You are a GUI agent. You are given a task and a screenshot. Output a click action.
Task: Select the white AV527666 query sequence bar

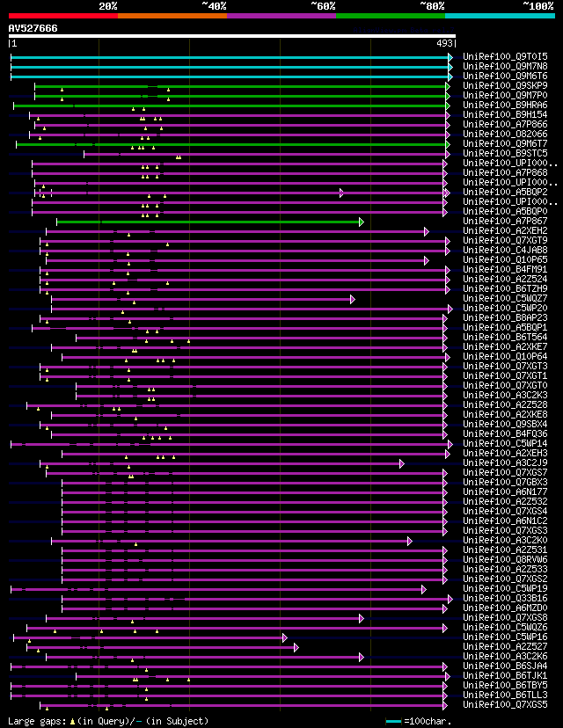(232, 36)
